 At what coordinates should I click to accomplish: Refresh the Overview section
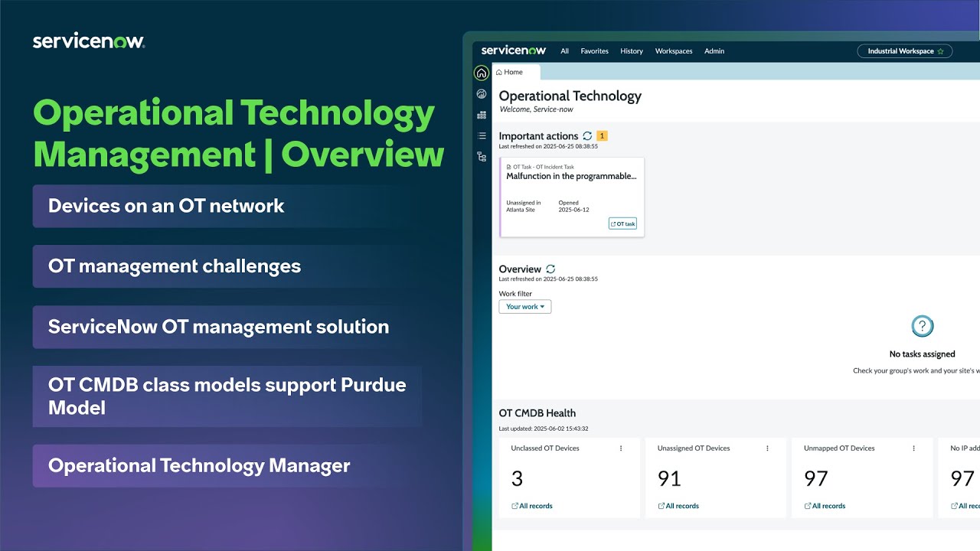tap(549, 269)
